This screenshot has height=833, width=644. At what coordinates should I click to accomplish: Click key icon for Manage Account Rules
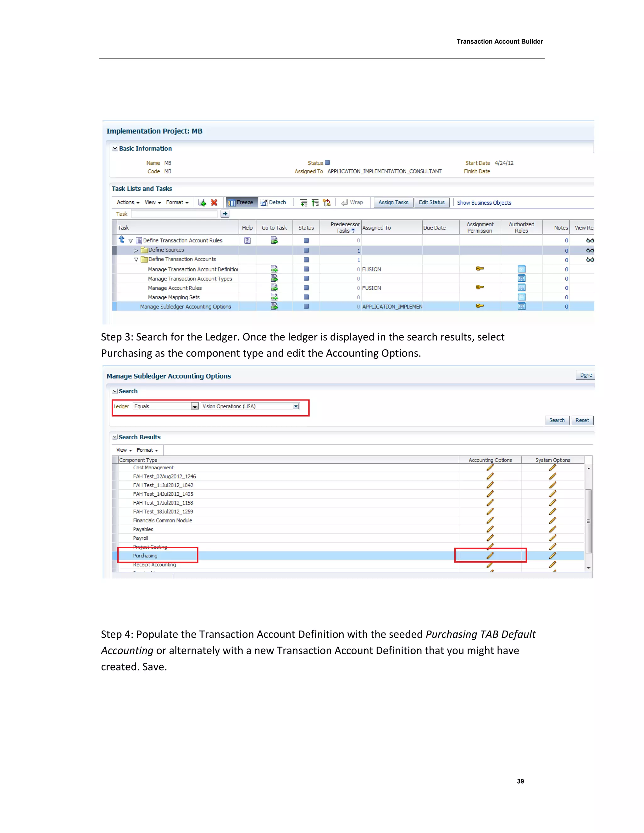coord(480,288)
